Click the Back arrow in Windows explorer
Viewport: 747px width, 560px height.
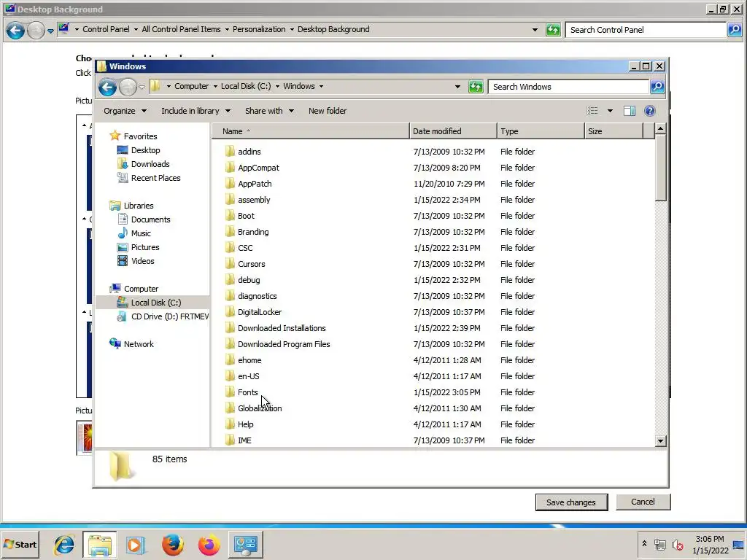(108, 87)
